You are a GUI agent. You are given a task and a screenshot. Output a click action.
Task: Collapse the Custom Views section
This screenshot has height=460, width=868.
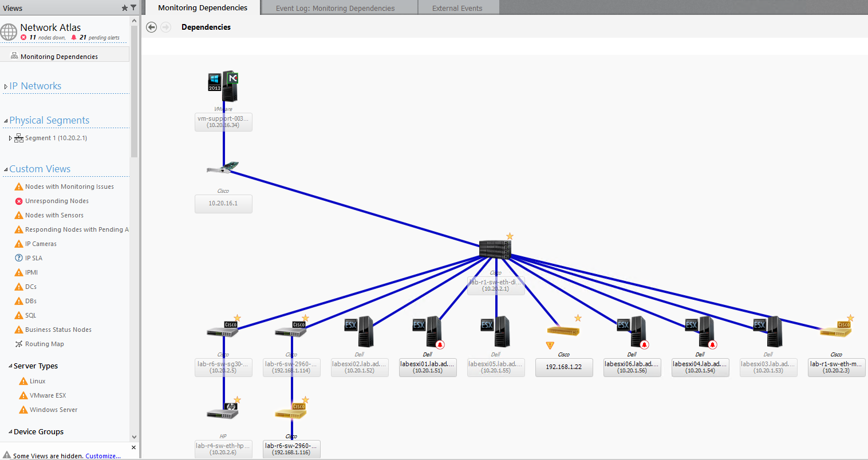[6, 169]
